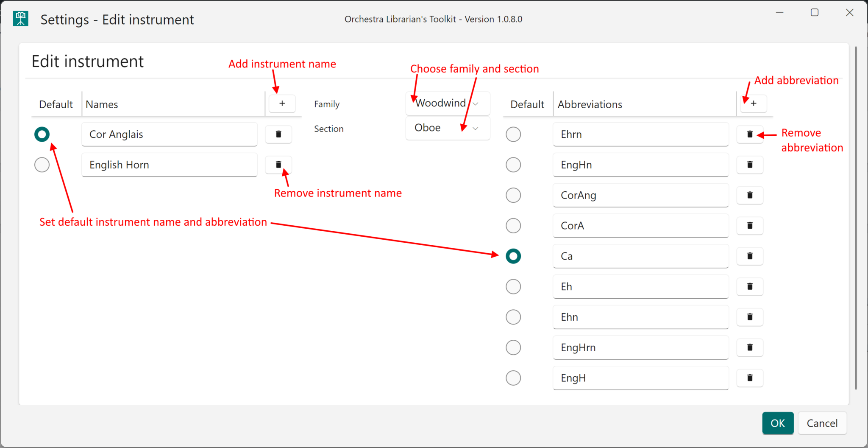Set Ehrn as default abbreviation
The image size is (868, 448).
coord(513,134)
